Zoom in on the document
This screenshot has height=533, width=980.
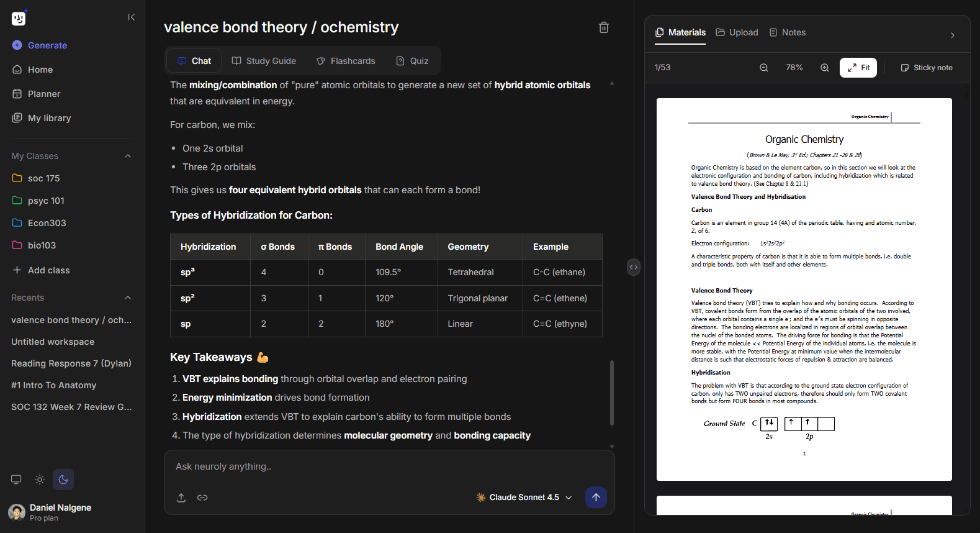pyautogui.click(x=825, y=68)
